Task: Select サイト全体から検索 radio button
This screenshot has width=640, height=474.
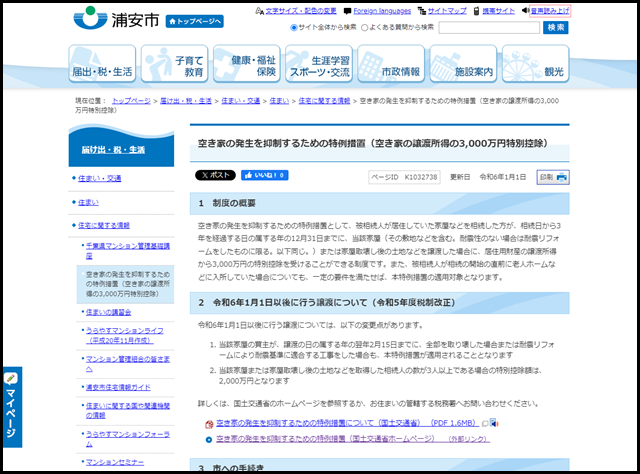Action: (293, 27)
